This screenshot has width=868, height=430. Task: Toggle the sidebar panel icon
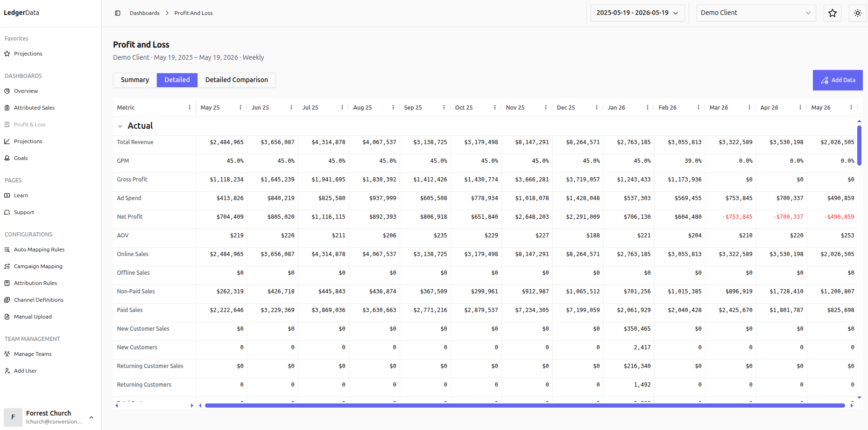[x=118, y=13]
